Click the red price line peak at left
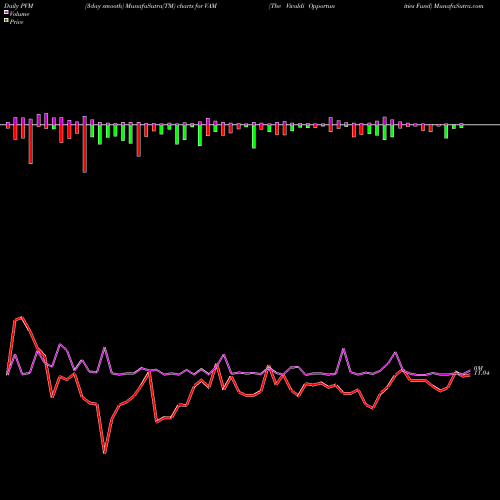This screenshot has width=500, height=500. 22,317
